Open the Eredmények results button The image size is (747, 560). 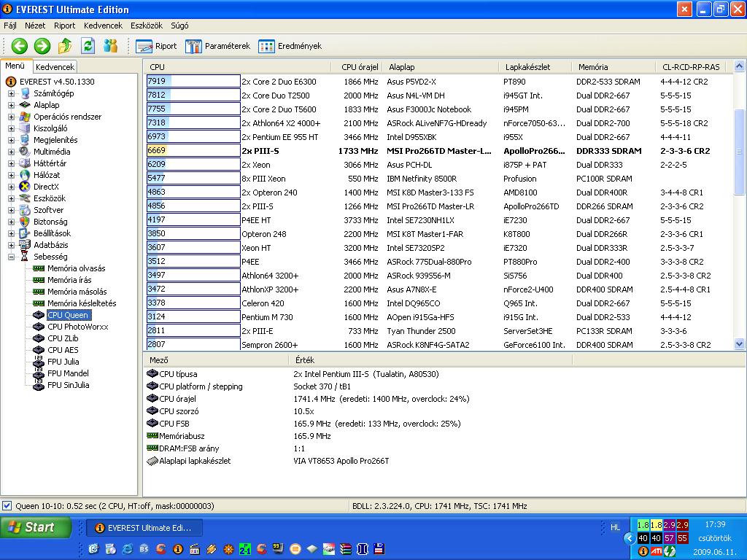pos(290,46)
